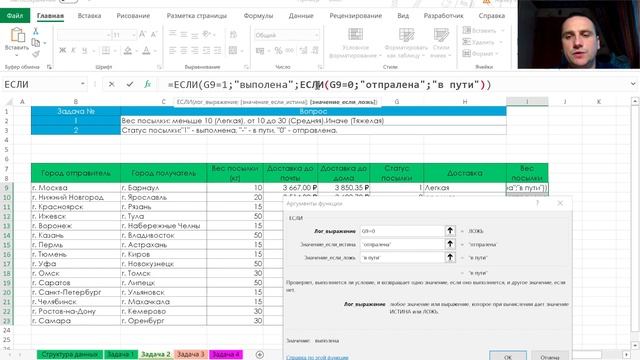Click Отмена in the function arguments dialog
This screenshot has width=640, height=360.
pos(549,356)
